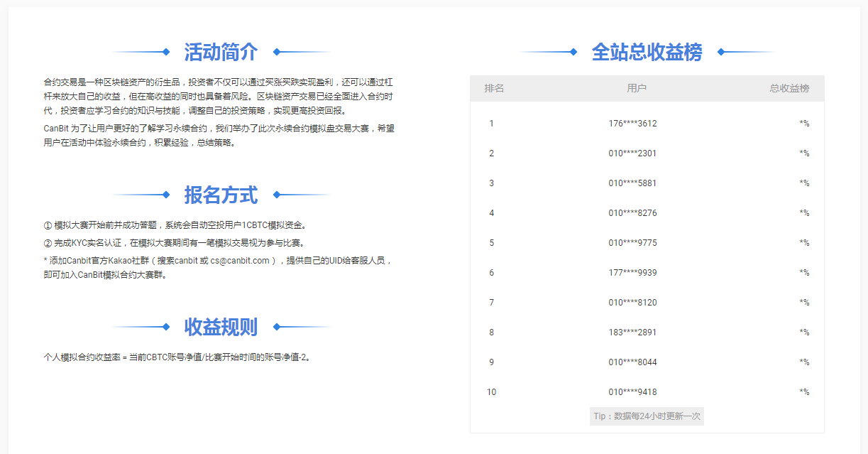Select user 010****8276 in the leaderboard

pos(632,213)
